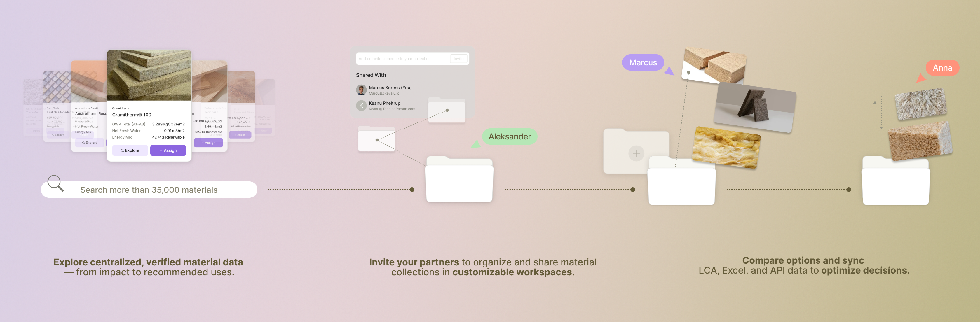980x322 pixels.
Task: Click the Assign button on the Gramitherm 100 card
Action: coord(168,150)
